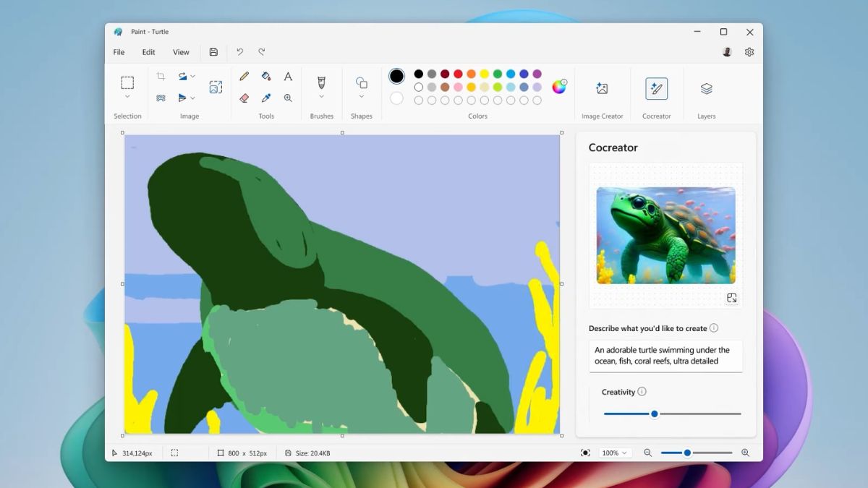Viewport: 868px width, 488px height.
Task: Open the File menu
Action: (119, 52)
